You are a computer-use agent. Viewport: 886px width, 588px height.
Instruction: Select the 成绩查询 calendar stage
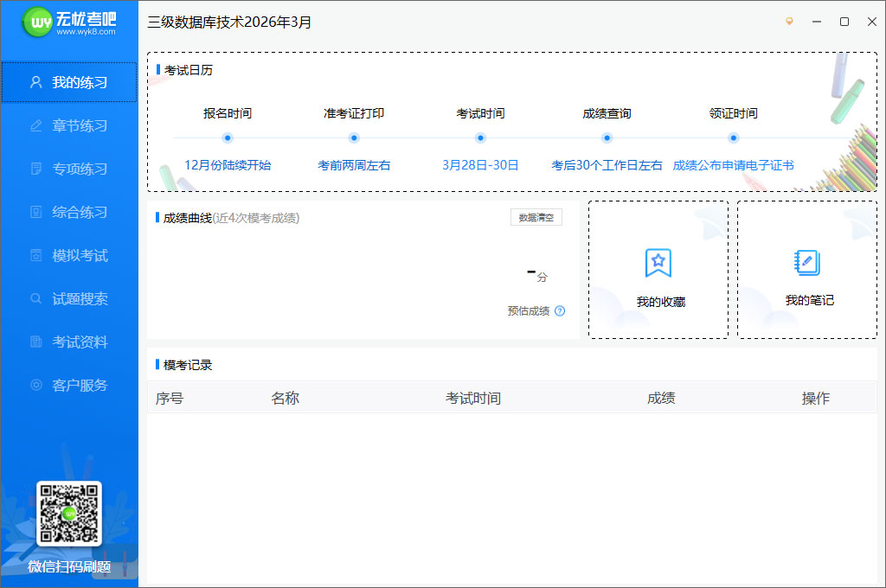tap(607, 137)
